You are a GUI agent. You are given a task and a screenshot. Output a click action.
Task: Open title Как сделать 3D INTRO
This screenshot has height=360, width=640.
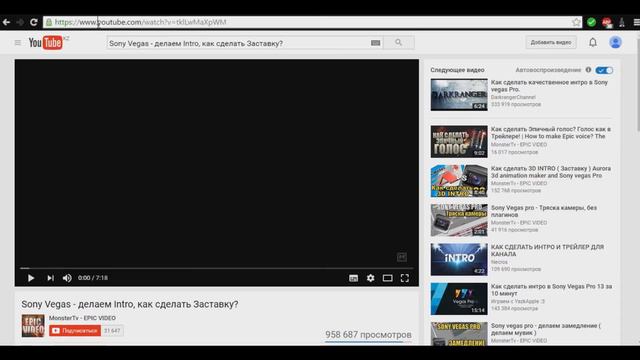(551, 172)
